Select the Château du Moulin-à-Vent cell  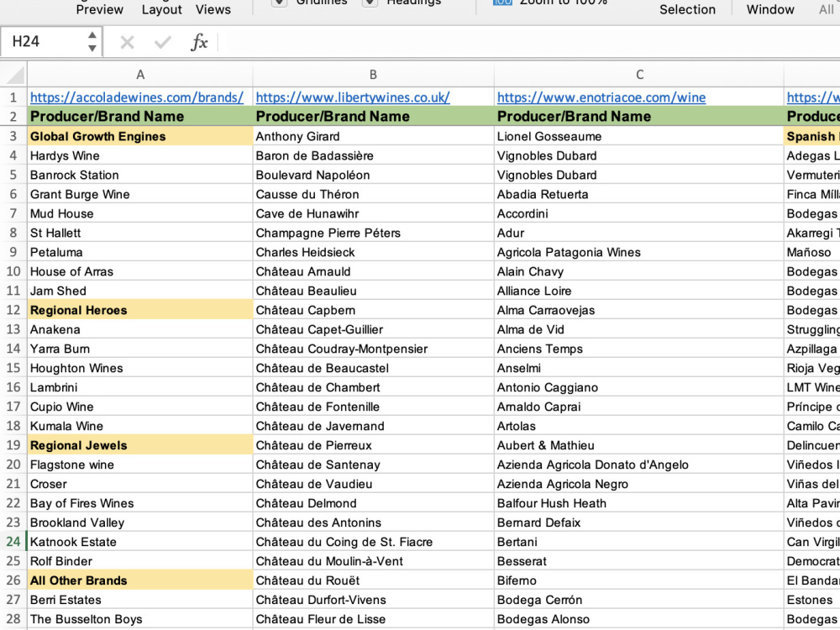click(x=374, y=560)
